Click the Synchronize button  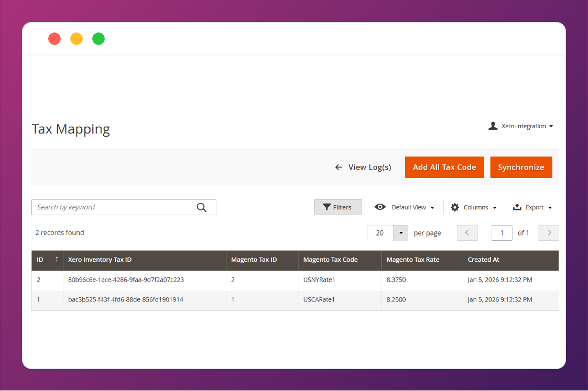pyautogui.click(x=521, y=167)
